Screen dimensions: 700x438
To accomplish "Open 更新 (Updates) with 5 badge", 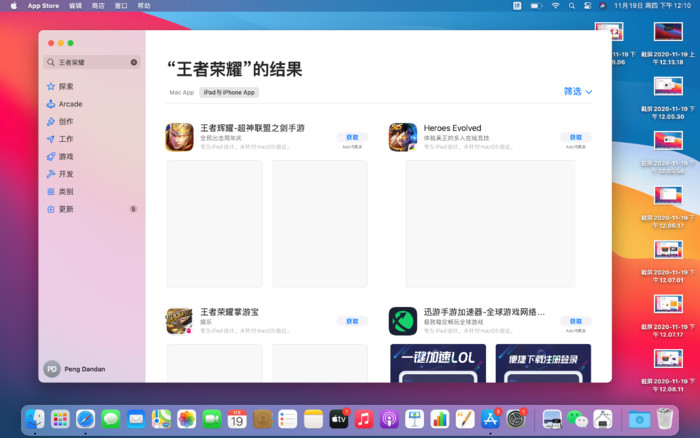I will pyautogui.click(x=66, y=209).
